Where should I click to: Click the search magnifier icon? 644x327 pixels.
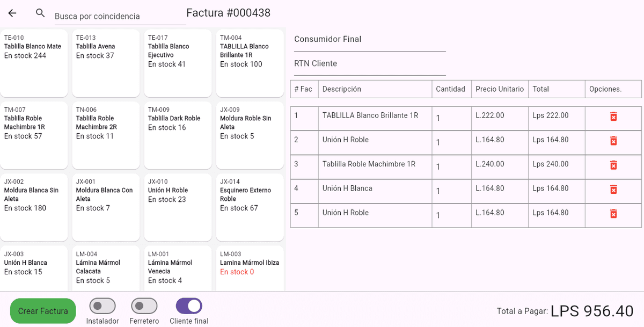point(40,13)
